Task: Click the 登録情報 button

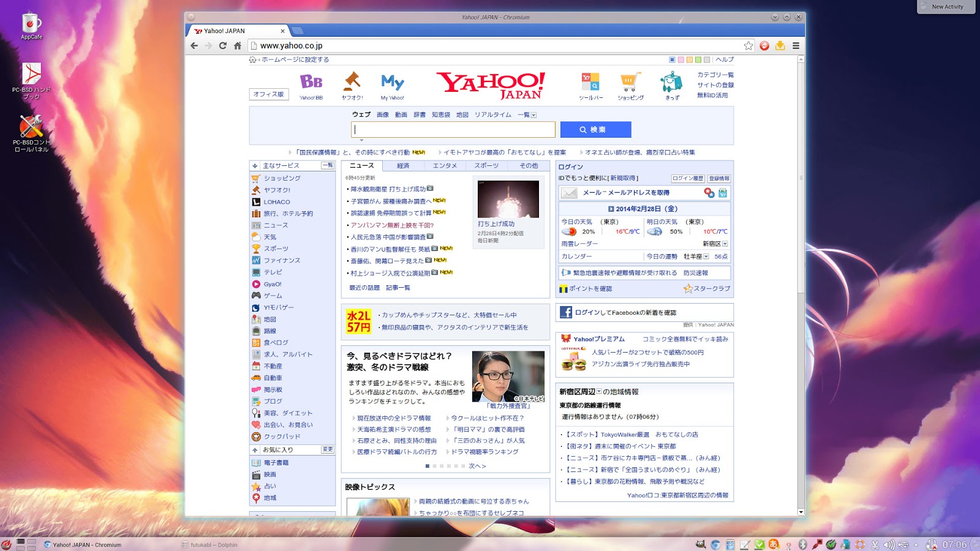Action: tap(719, 179)
